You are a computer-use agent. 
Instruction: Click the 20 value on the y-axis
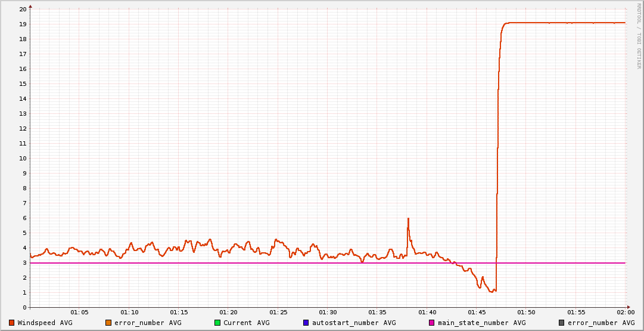tap(23, 10)
